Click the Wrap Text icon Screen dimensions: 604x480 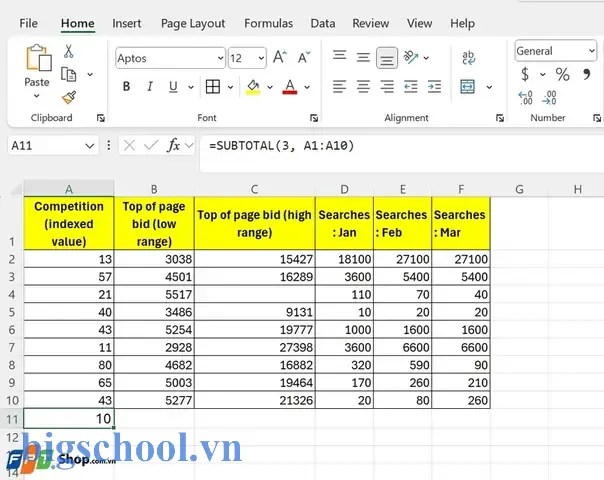(x=468, y=58)
